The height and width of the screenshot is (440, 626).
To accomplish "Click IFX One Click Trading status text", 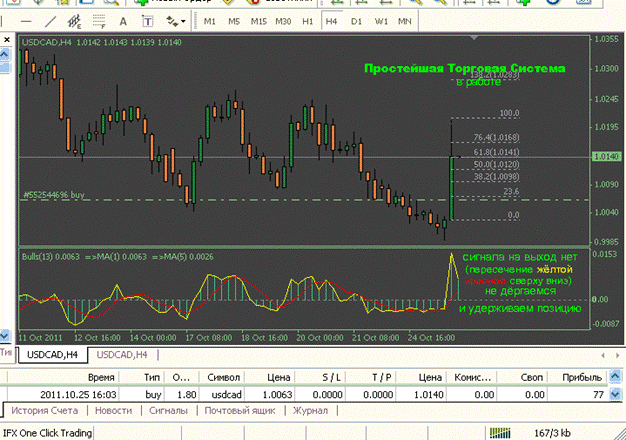I will pos(47,433).
